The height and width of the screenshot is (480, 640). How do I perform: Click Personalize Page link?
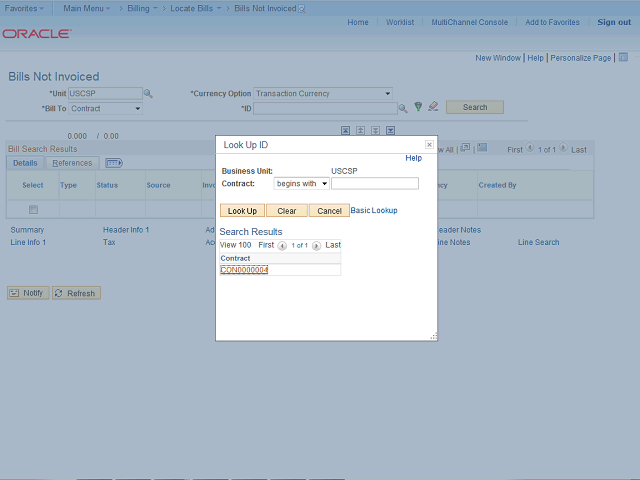pyautogui.click(x=581, y=58)
